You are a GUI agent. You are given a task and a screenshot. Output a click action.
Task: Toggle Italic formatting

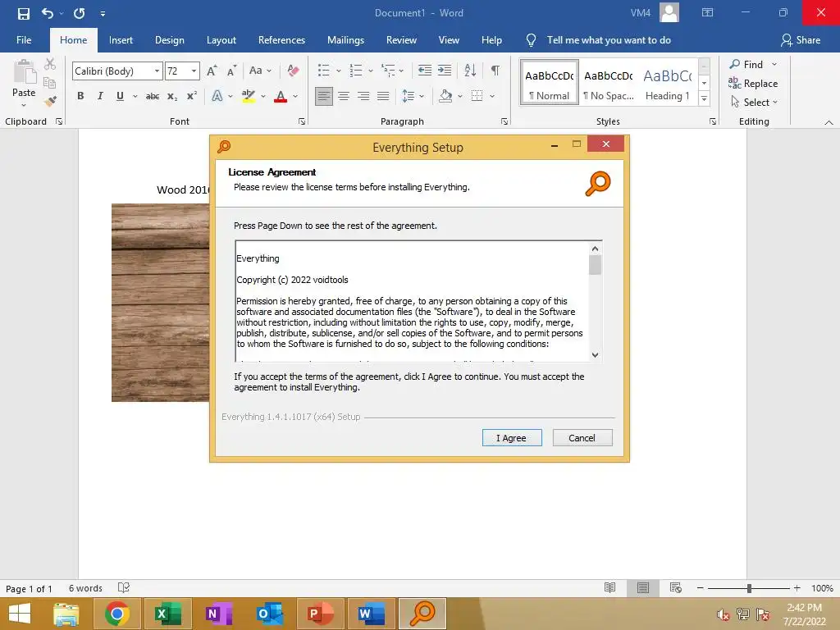(x=100, y=96)
